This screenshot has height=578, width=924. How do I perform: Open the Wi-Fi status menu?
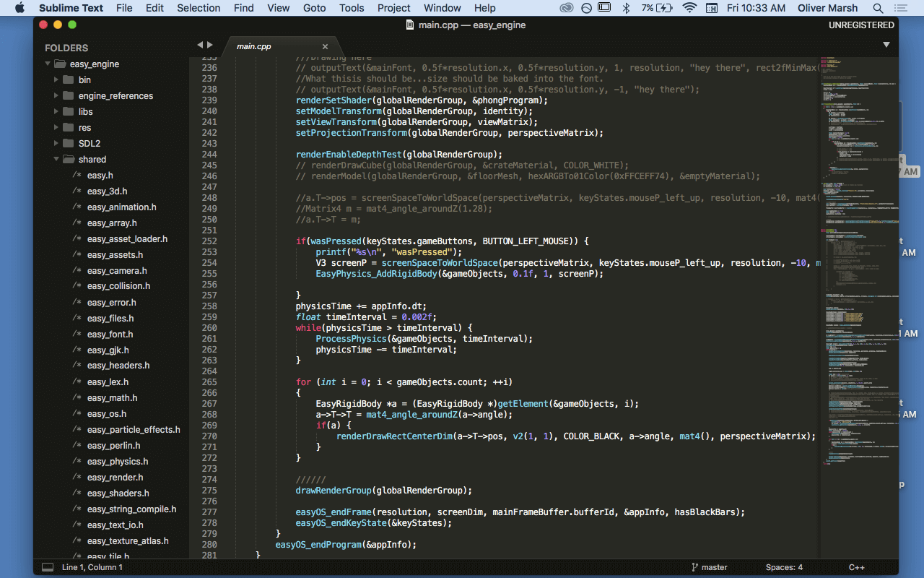coord(689,8)
